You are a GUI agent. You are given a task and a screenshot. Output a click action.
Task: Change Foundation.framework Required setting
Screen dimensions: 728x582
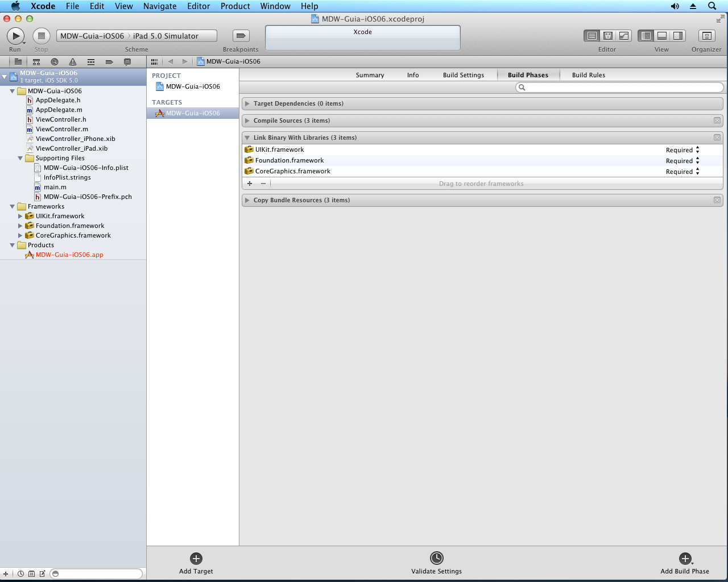tap(682, 161)
